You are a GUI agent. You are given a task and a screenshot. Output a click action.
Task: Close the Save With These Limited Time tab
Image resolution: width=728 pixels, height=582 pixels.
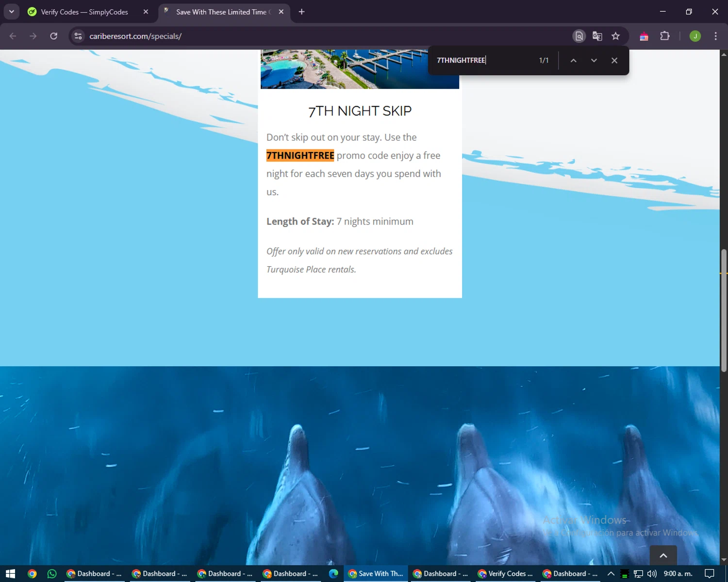coord(281,12)
